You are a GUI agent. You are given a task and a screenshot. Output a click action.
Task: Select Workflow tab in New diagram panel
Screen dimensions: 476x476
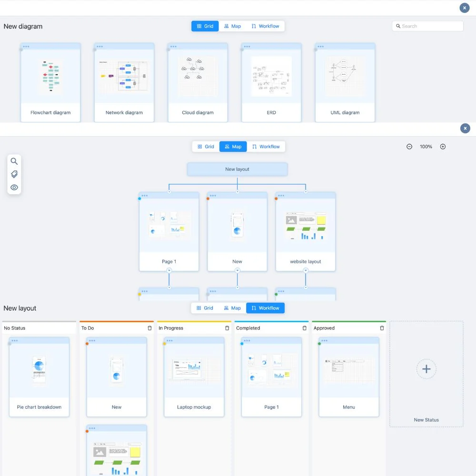tap(265, 26)
